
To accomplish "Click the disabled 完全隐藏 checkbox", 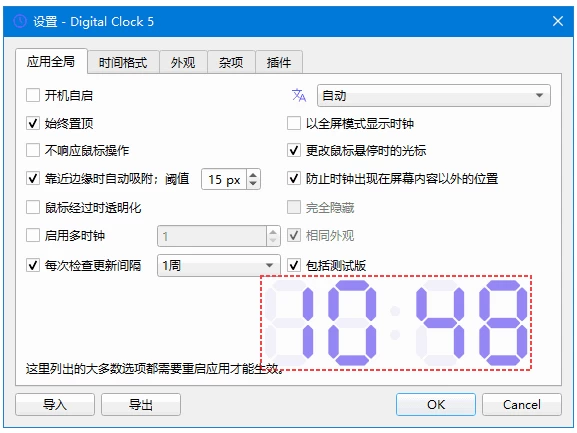I will pos(294,207).
